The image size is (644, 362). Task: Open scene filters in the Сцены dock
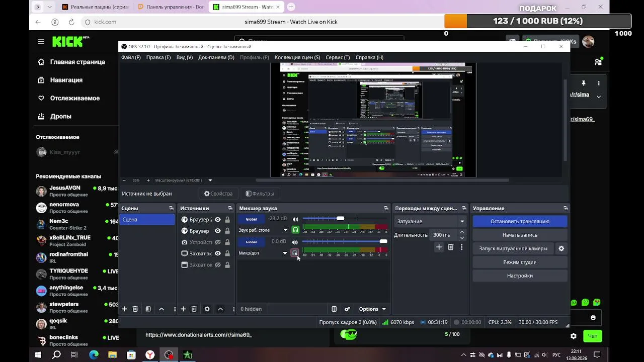coord(148,309)
